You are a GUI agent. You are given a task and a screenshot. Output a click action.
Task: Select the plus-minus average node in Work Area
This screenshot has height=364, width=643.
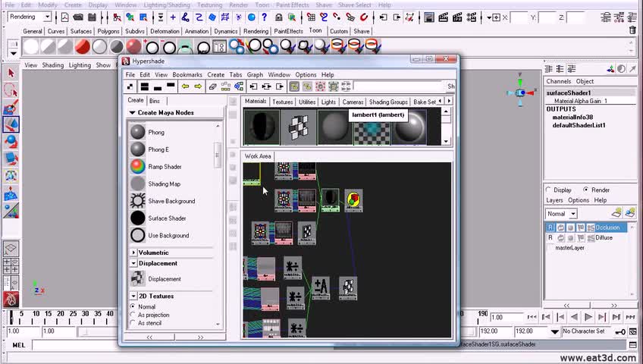pyautogui.click(x=321, y=288)
